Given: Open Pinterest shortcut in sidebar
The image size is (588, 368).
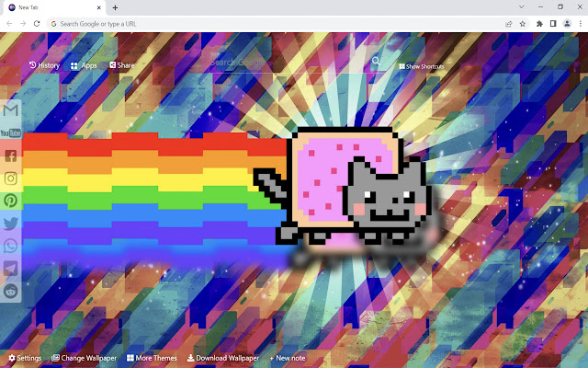Looking at the screenshot, I should point(10,201).
